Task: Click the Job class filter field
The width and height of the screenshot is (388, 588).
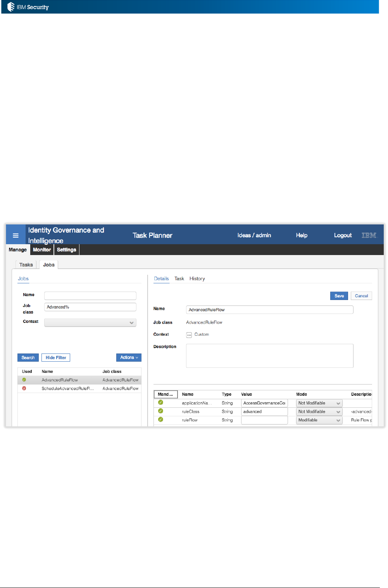Action: click(x=90, y=307)
